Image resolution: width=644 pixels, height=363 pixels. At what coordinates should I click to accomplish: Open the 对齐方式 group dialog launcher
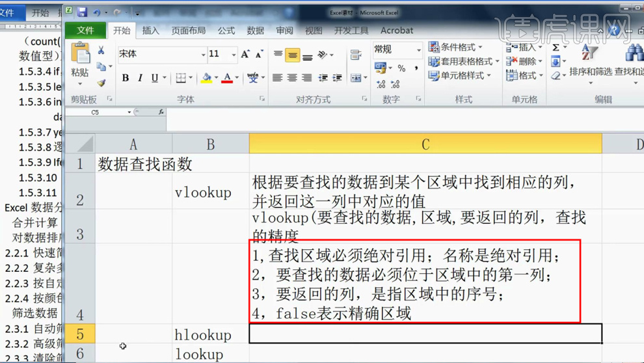point(364,98)
